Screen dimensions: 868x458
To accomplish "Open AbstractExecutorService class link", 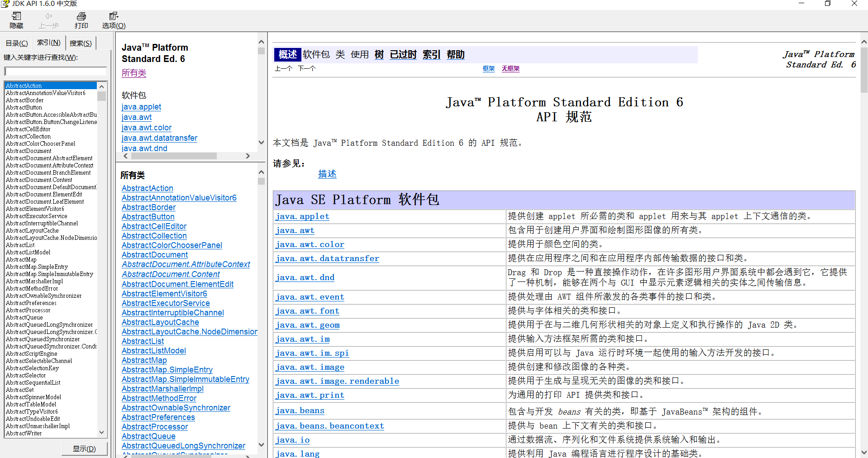I will pos(166,303).
